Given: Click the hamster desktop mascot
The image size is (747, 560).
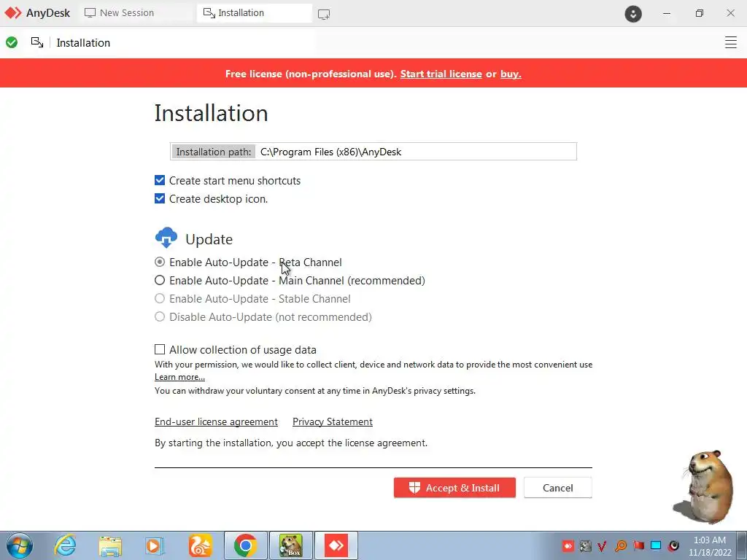Looking at the screenshot, I should (x=704, y=486).
